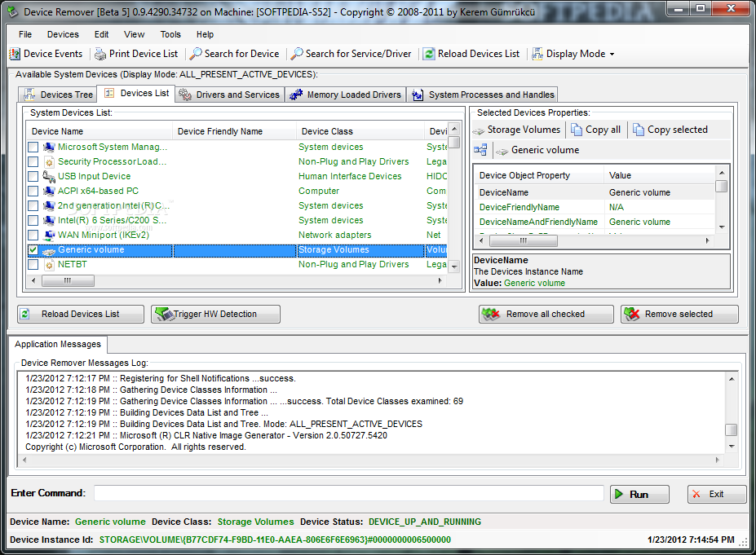Click the ACPI x64-based PC computer icon
This screenshot has width=756, height=555.
[x=49, y=192]
